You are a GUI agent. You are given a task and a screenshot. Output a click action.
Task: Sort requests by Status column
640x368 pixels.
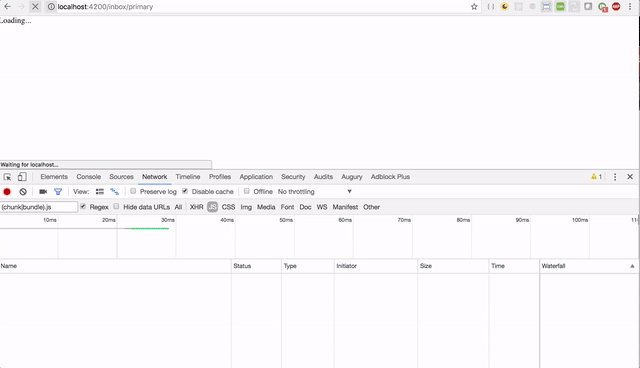click(256, 266)
